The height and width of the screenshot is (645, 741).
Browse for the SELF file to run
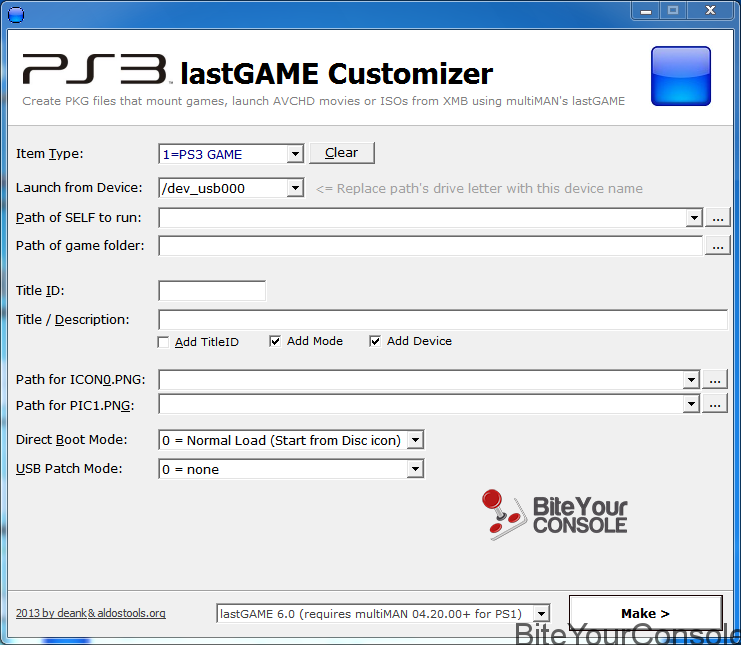(x=718, y=218)
